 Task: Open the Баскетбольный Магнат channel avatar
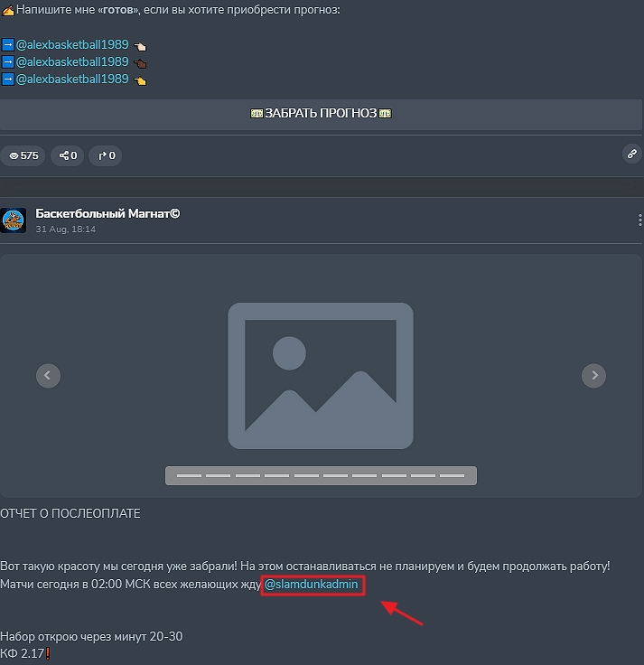tap(14, 220)
